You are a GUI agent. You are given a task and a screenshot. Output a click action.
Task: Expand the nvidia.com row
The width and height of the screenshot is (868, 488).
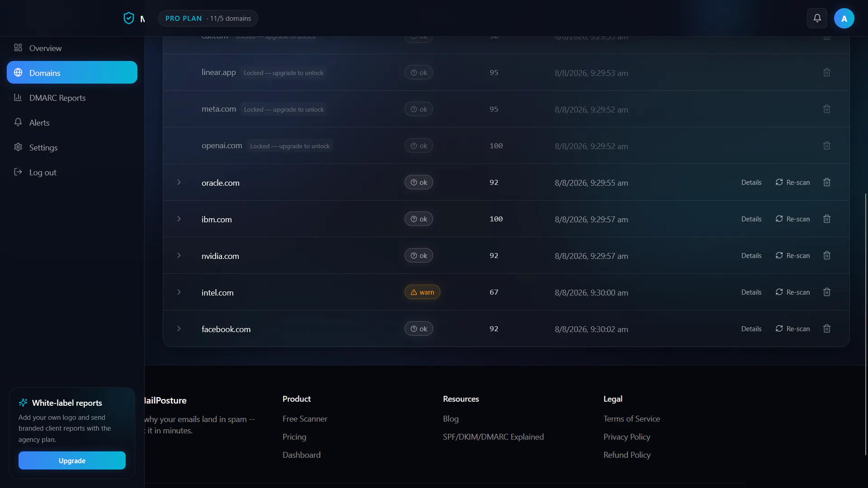click(x=179, y=255)
